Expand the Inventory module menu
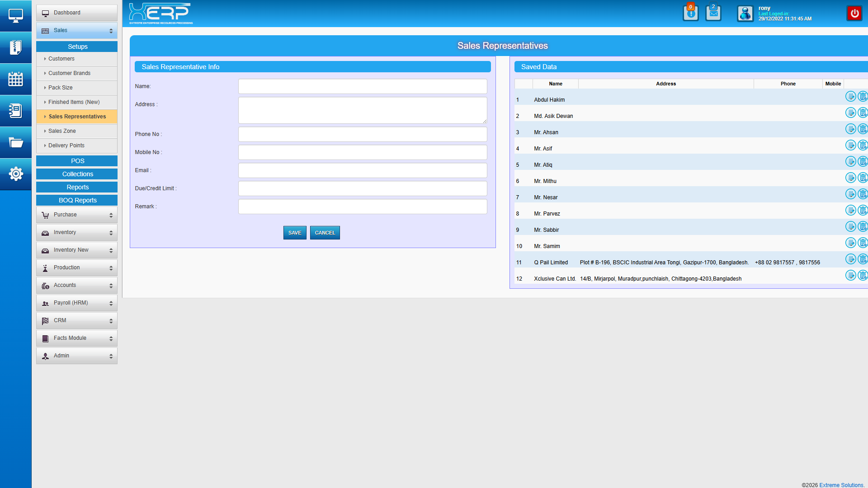The width and height of the screenshot is (868, 488). 77,233
